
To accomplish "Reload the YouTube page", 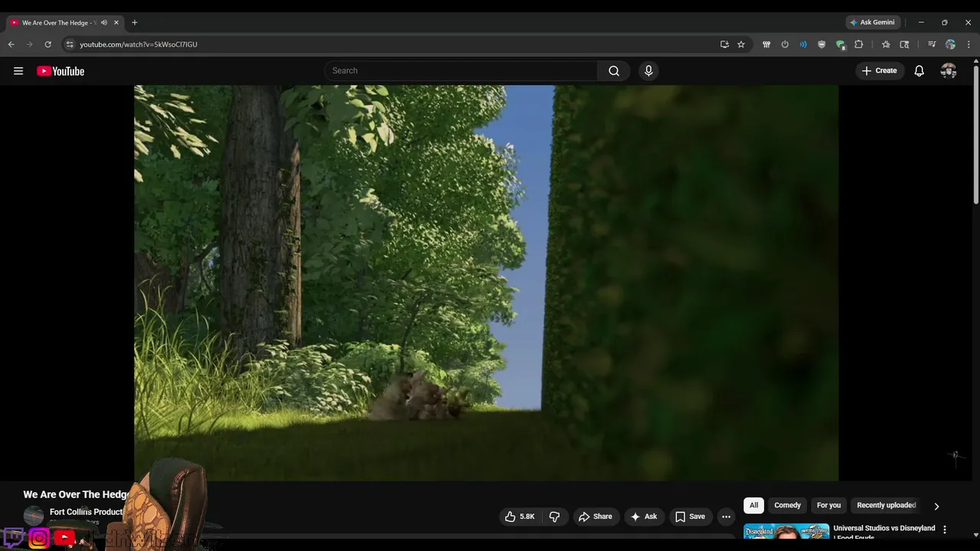I will click(x=48, y=44).
